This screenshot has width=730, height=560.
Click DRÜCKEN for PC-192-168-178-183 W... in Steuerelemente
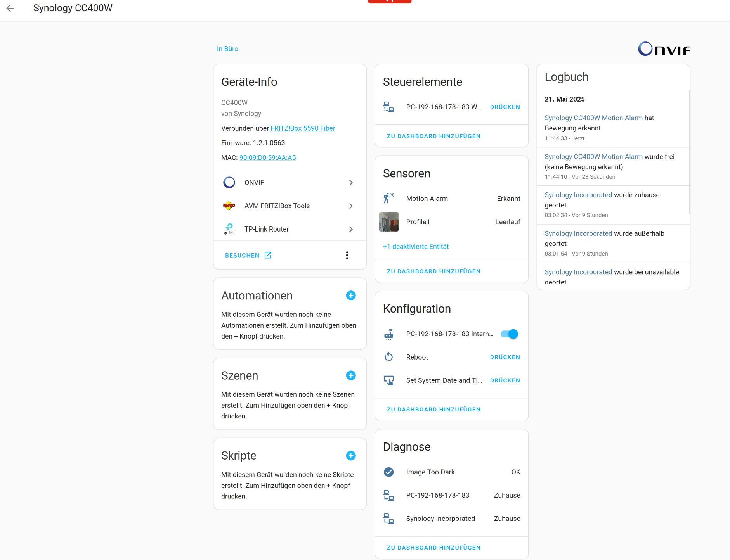(505, 107)
